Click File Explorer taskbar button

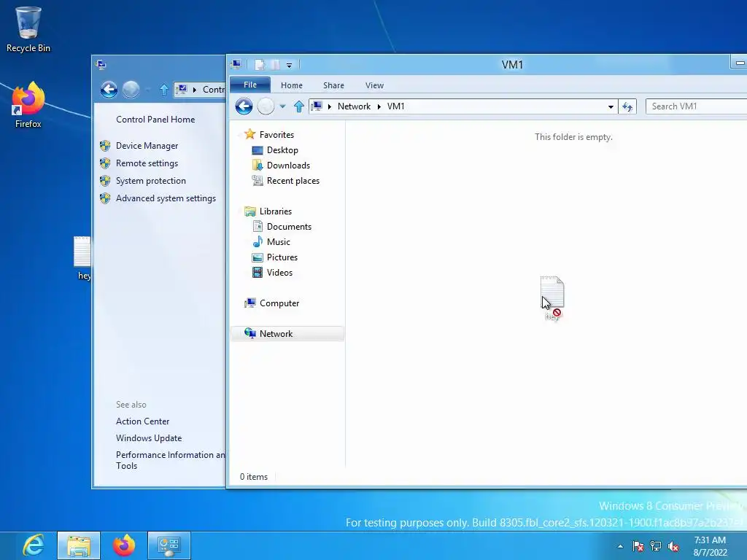point(79,545)
